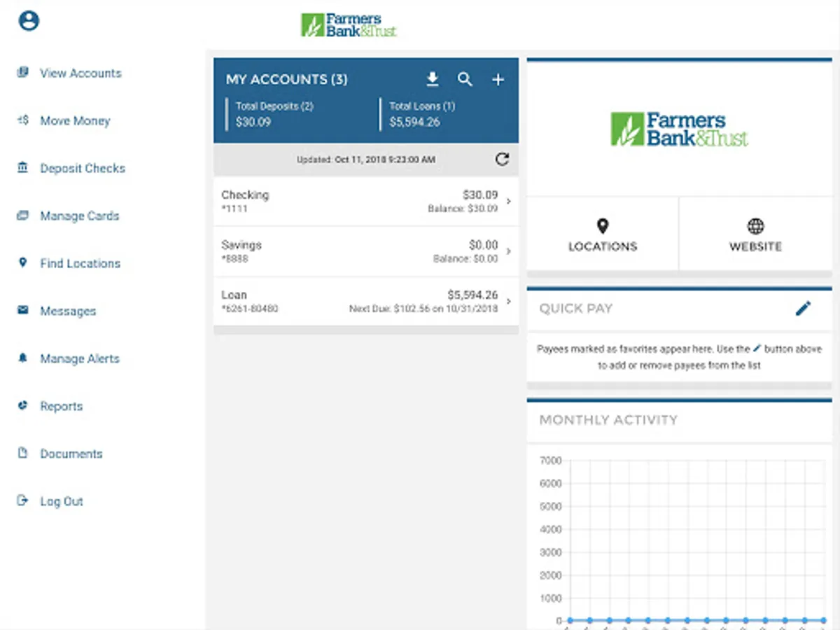Search accounts with the magnifier icon
Image resolution: width=840 pixels, height=630 pixels.
[x=465, y=79]
